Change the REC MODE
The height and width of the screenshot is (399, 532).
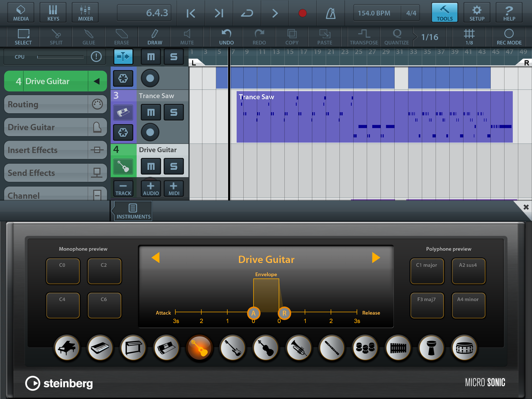(x=509, y=37)
